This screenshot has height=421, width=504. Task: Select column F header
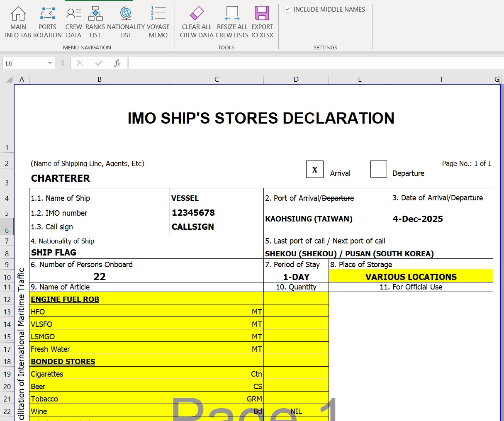point(442,79)
